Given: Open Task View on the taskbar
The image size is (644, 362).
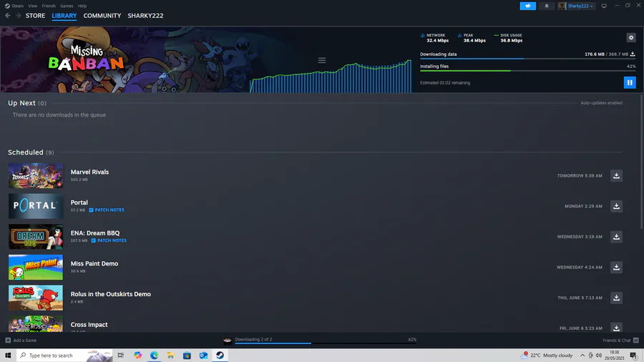Looking at the screenshot, I should point(121,356).
